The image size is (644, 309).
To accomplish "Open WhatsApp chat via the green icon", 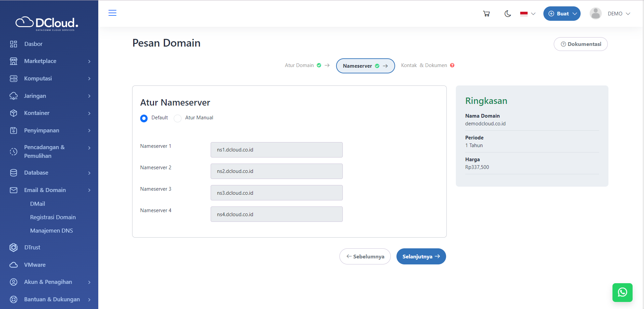I will click(x=623, y=292).
